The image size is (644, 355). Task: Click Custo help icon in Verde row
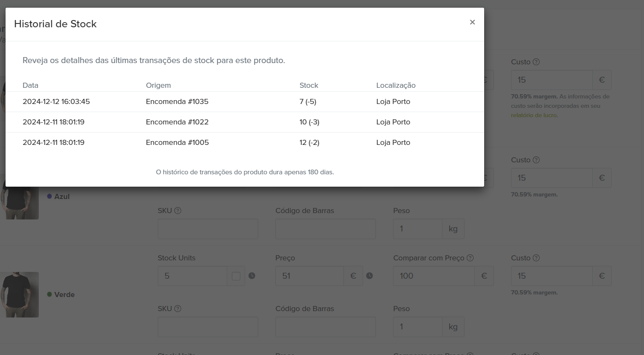pos(536,258)
